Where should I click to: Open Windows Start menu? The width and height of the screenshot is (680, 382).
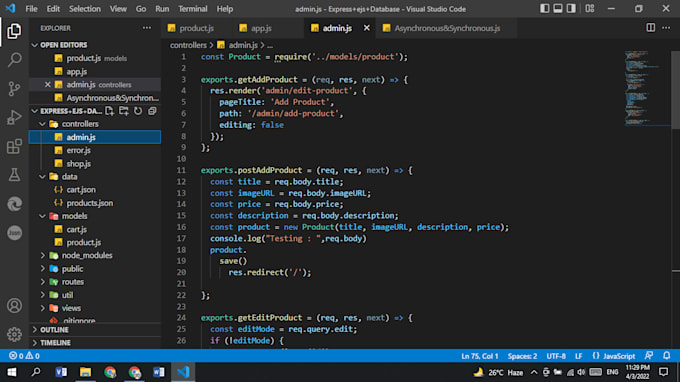pyautogui.click(x=12, y=372)
